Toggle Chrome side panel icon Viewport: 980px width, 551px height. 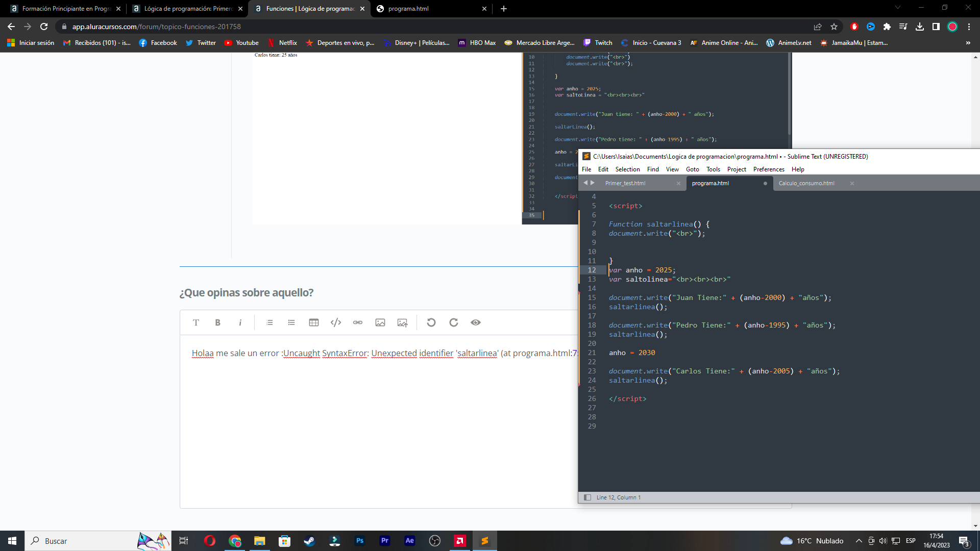[x=936, y=27]
